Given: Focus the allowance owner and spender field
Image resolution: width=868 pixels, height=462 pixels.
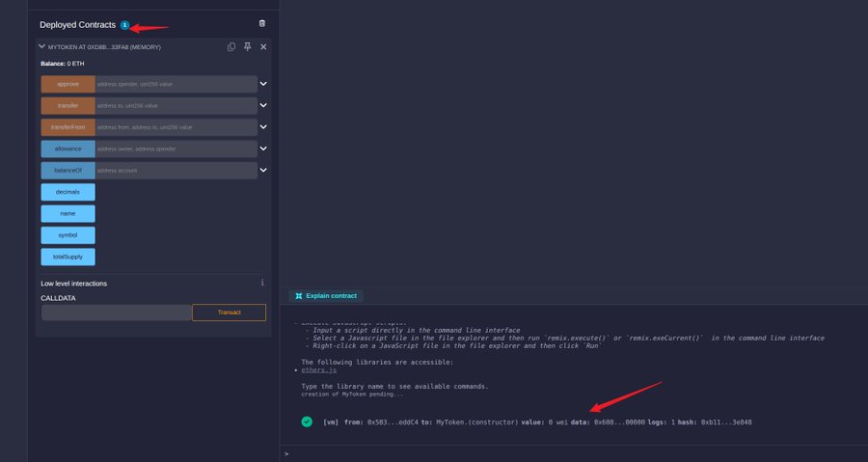Looking at the screenshot, I should 176,149.
